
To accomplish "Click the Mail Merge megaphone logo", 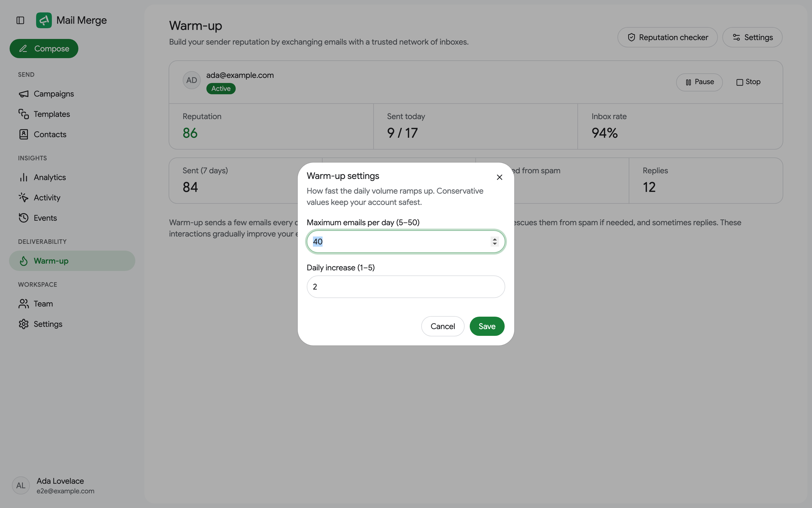I will point(44,20).
